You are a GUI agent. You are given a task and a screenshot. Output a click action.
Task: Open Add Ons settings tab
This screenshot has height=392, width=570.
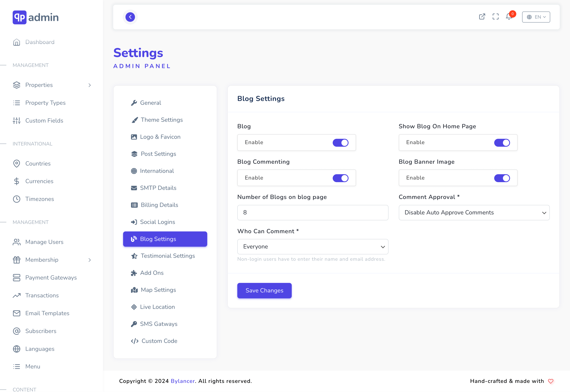[x=165, y=273]
